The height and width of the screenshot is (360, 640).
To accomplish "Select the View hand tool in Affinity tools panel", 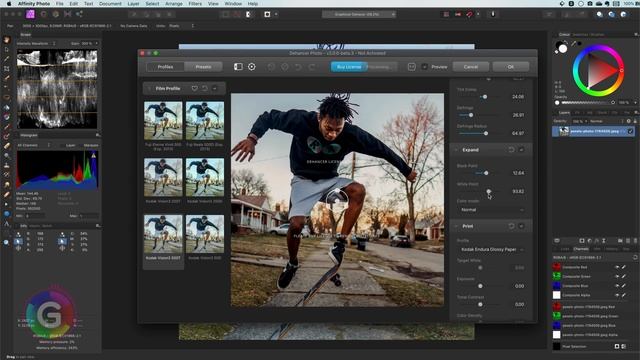I will click(x=6, y=40).
